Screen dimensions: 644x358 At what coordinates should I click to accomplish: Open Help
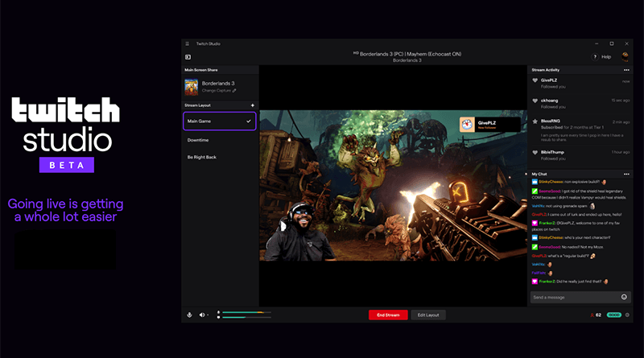606,57
